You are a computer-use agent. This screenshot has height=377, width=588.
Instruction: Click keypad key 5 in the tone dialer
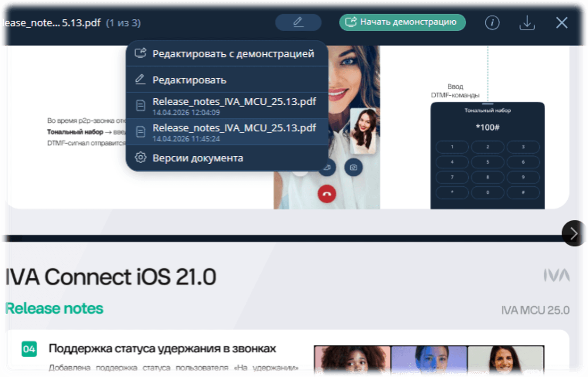point(488,162)
